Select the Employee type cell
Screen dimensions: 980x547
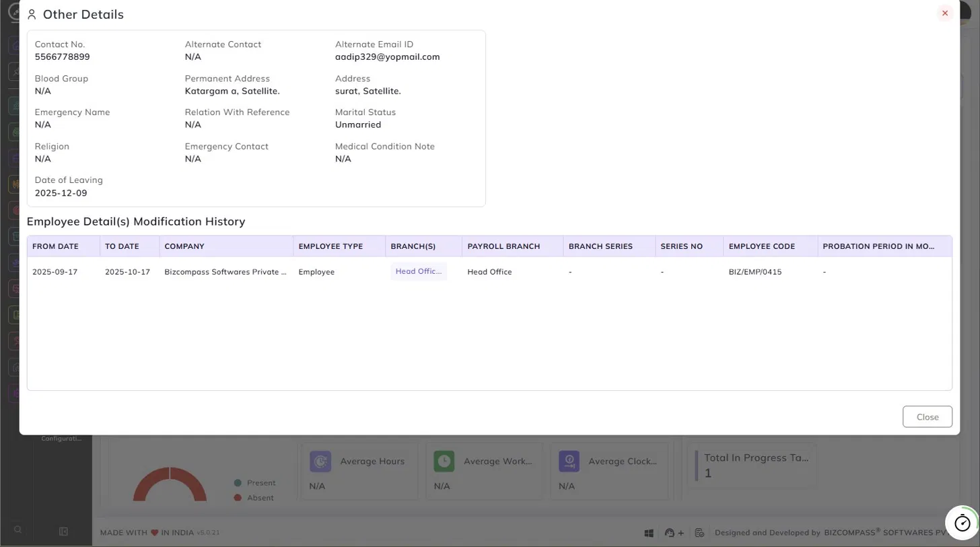[316, 272]
